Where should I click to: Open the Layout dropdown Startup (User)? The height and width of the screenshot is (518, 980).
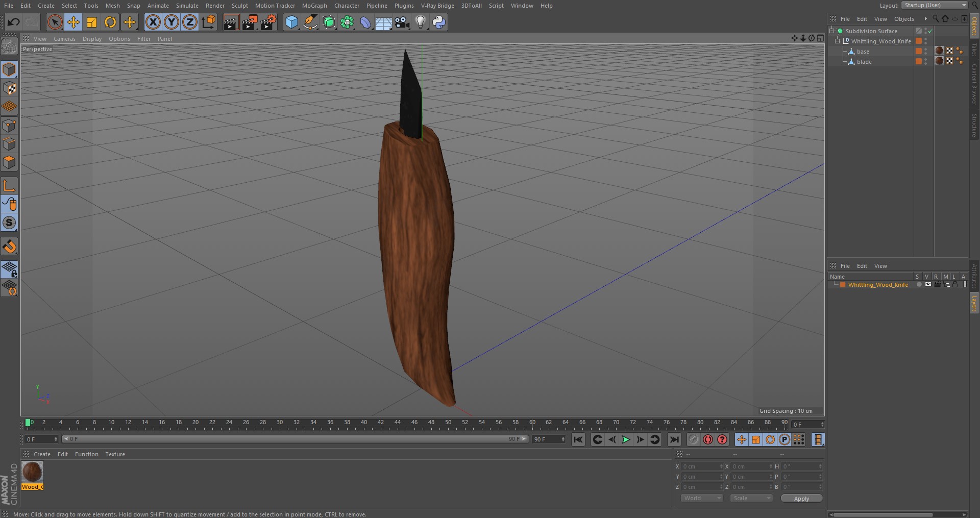[935, 5]
